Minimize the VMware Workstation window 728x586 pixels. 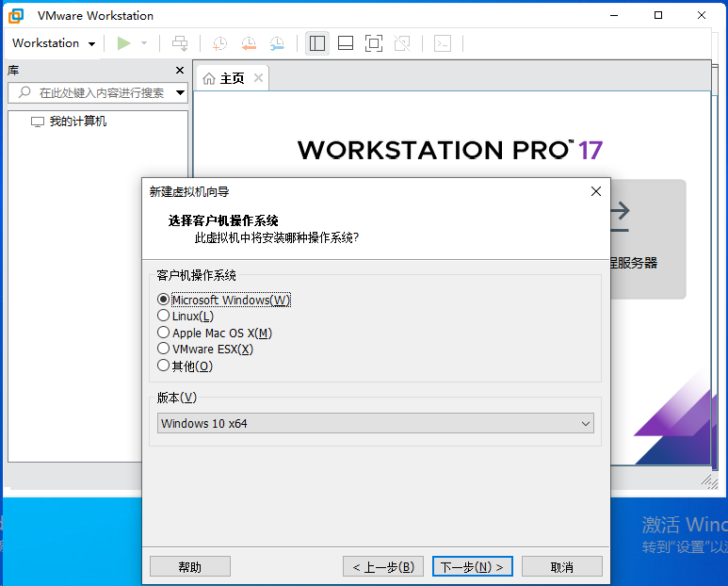[614, 15]
